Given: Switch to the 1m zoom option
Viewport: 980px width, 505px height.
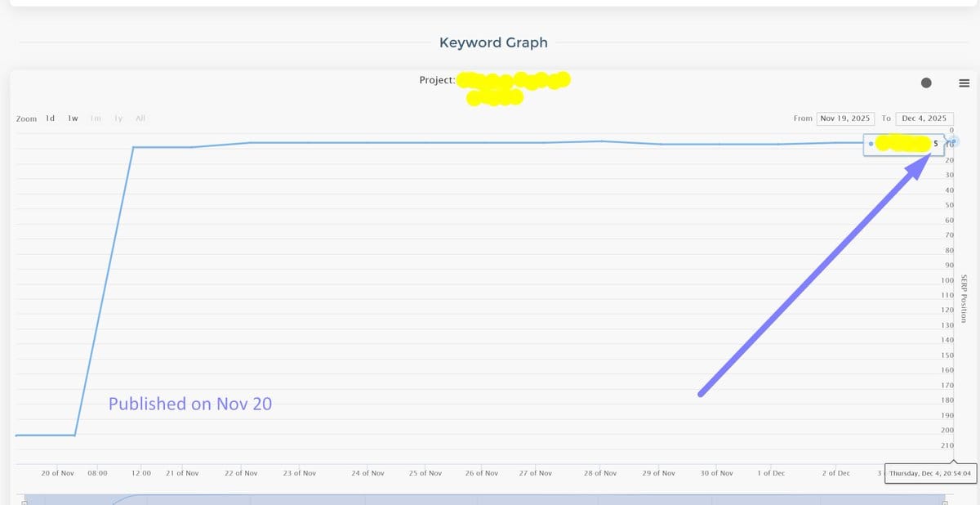Looking at the screenshot, I should coord(95,118).
